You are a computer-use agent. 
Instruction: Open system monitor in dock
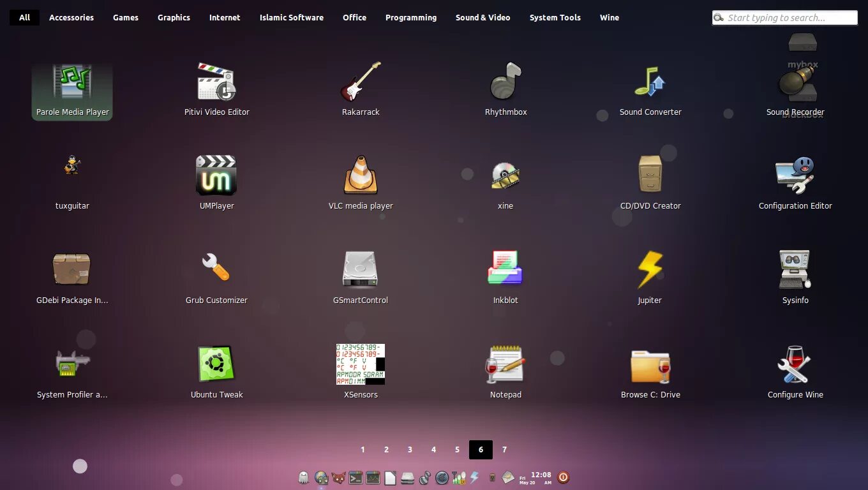click(x=373, y=477)
